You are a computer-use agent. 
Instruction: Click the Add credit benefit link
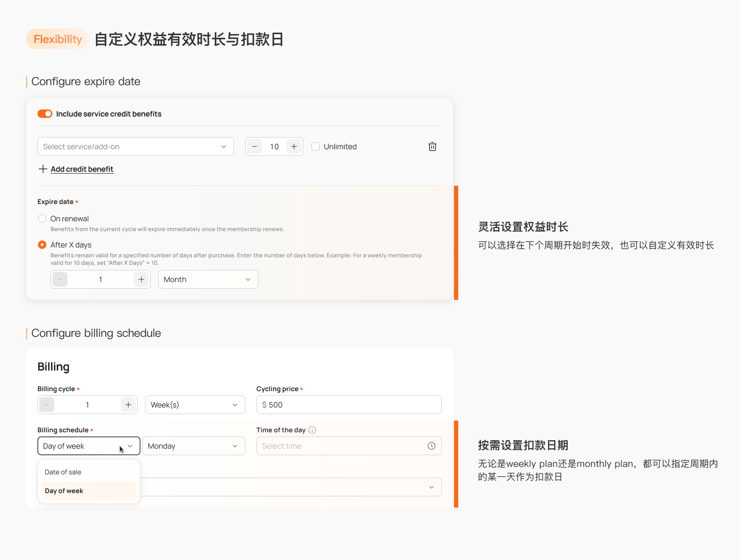tap(82, 169)
